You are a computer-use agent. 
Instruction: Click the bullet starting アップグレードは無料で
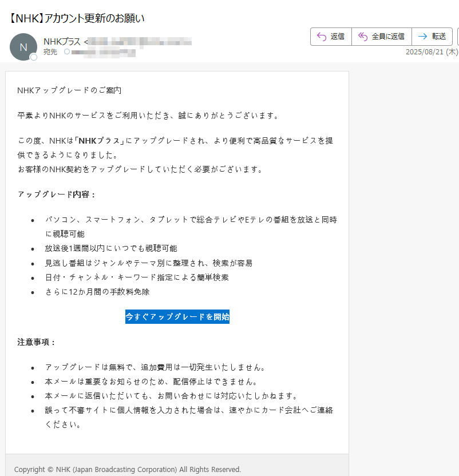tap(156, 367)
